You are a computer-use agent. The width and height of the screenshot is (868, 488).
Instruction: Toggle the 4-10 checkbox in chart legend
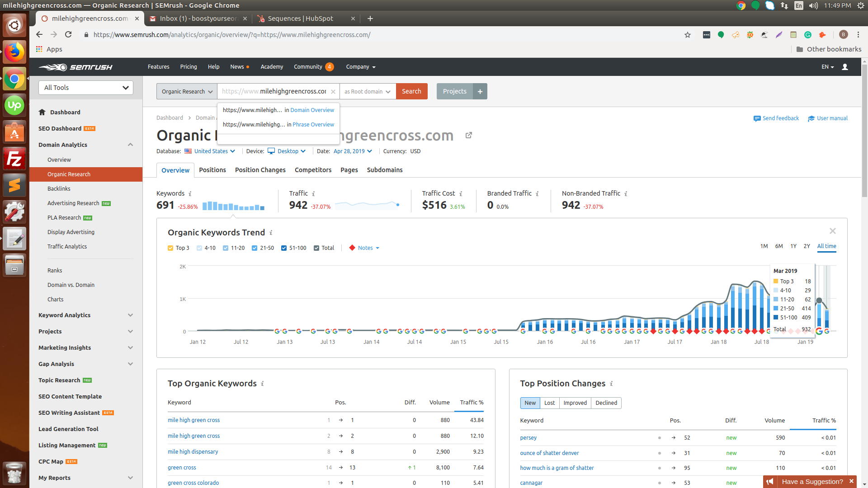pos(199,248)
